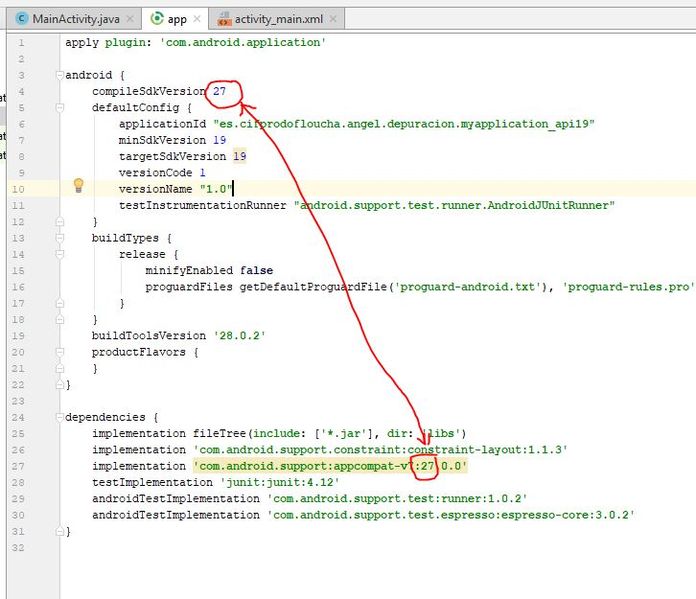The width and height of the screenshot is (696, 599).
Task: Click the targetSdkVersion 19 highlighted value
Action: pos(240,156)
